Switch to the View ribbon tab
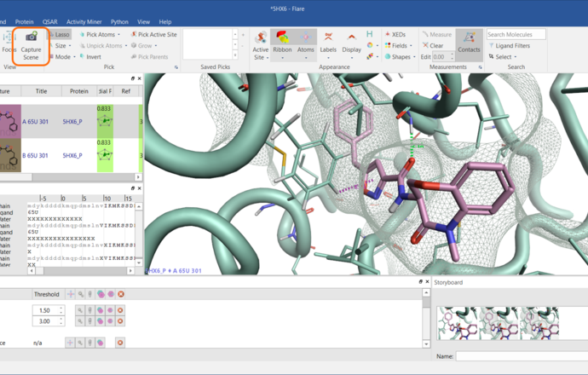The height and width of the screenshot is (375, 588). [x=143, y=22]
